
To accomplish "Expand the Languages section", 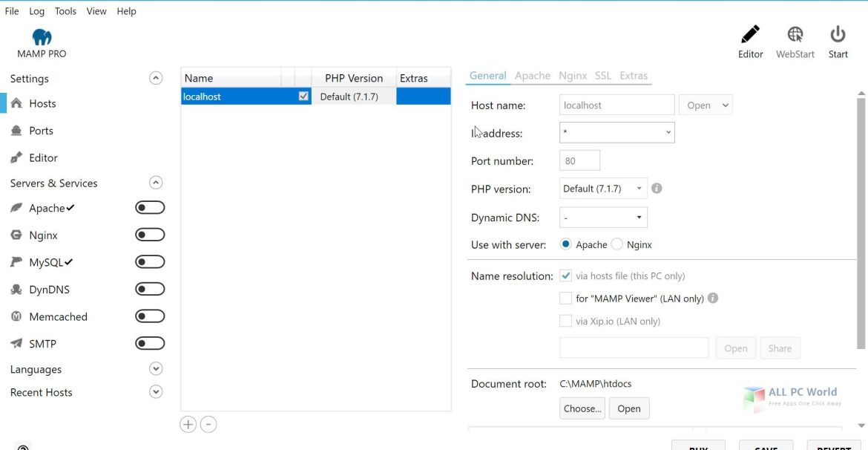I will [x=156, y=368].
